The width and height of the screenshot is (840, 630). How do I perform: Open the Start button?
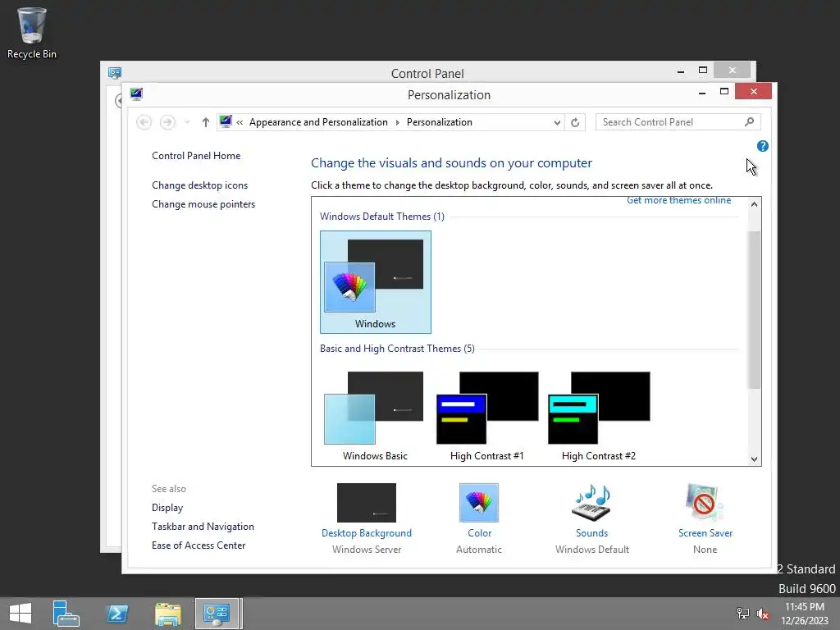pos(21,614)
